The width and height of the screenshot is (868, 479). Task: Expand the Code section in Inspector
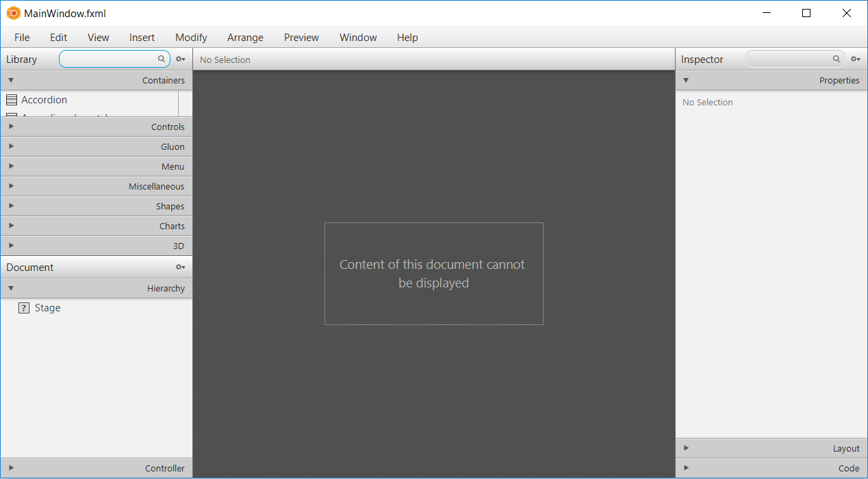686,468
